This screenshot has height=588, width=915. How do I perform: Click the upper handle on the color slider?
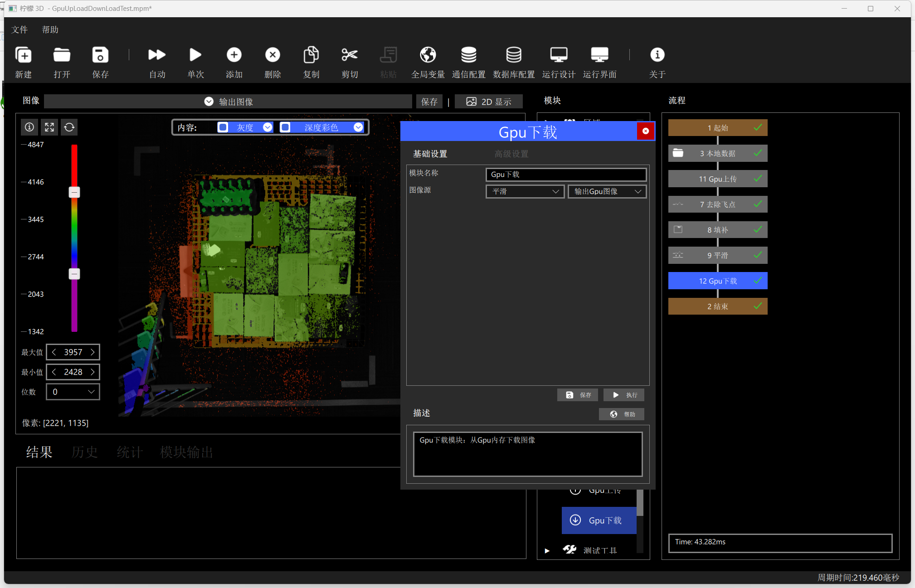click(74, 192)
